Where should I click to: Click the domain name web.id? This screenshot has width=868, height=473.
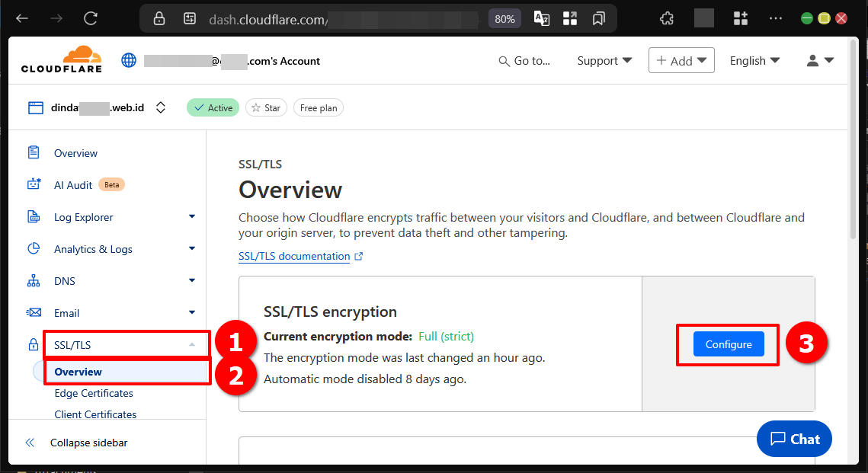98,108
